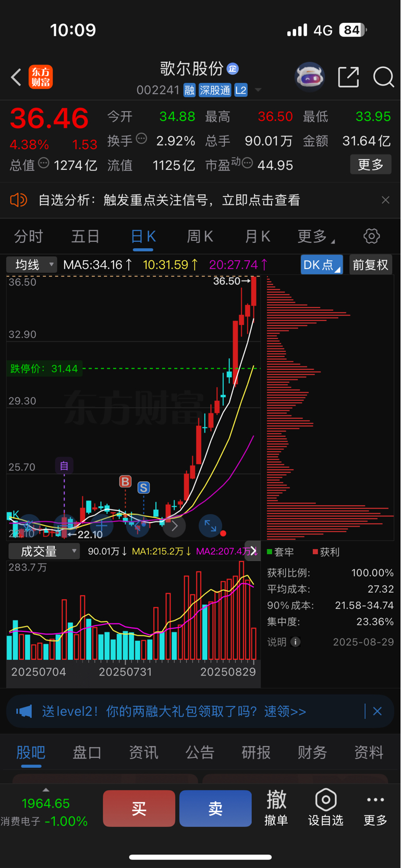The width and height of the screenshot is (401, 868).
Task: Switch to 月K chart tab
Action: [258, 237]
